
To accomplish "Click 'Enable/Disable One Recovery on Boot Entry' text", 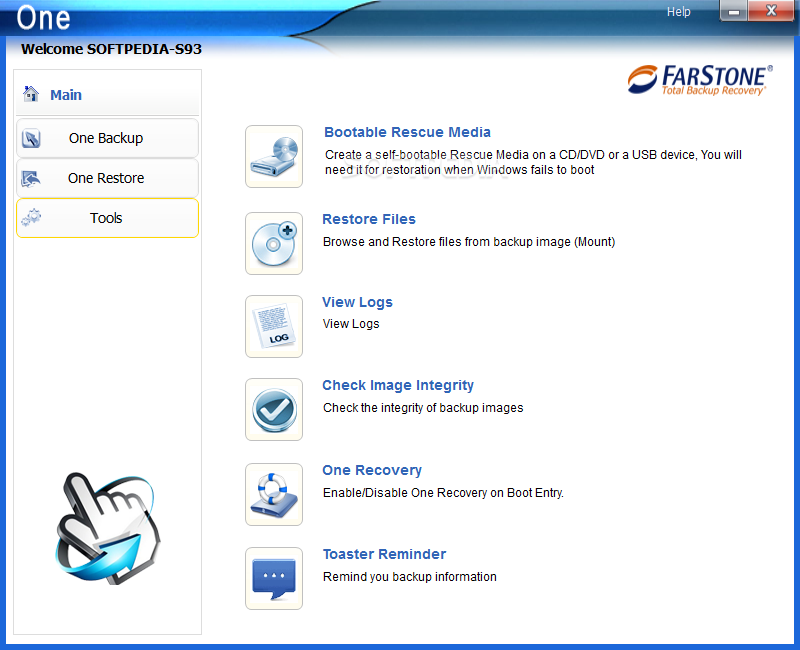I will point(443,493).
